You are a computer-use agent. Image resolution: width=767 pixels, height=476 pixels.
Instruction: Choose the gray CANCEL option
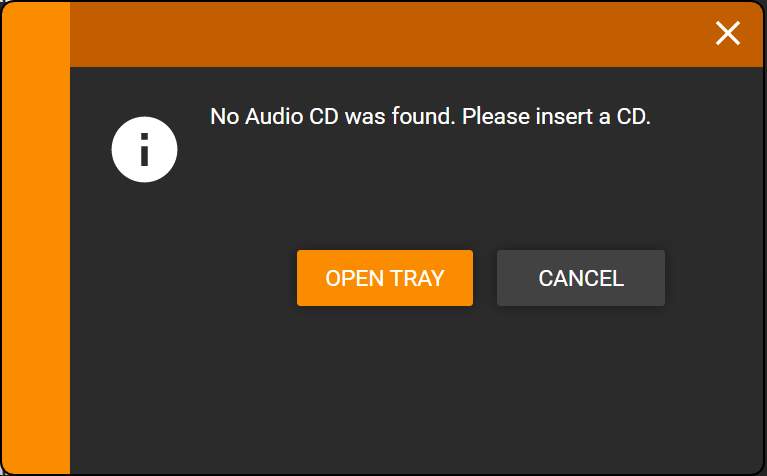[581, 278]
